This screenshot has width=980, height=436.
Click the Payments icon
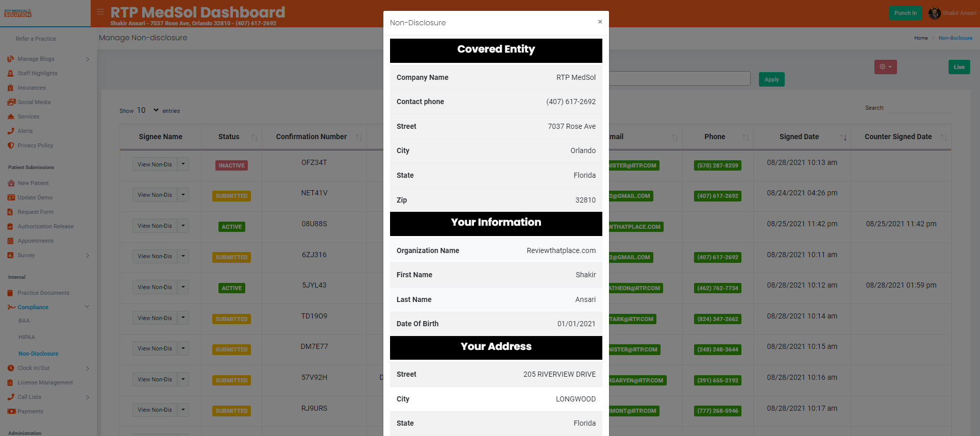click(x=11, y=411)
